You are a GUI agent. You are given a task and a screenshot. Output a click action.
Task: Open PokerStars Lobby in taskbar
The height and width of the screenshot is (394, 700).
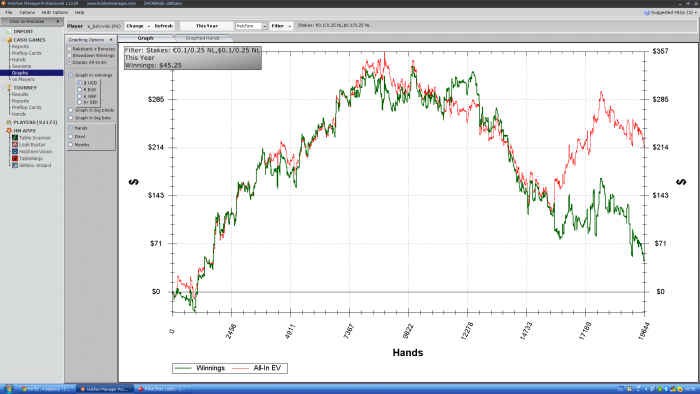(x=162, y=389)
